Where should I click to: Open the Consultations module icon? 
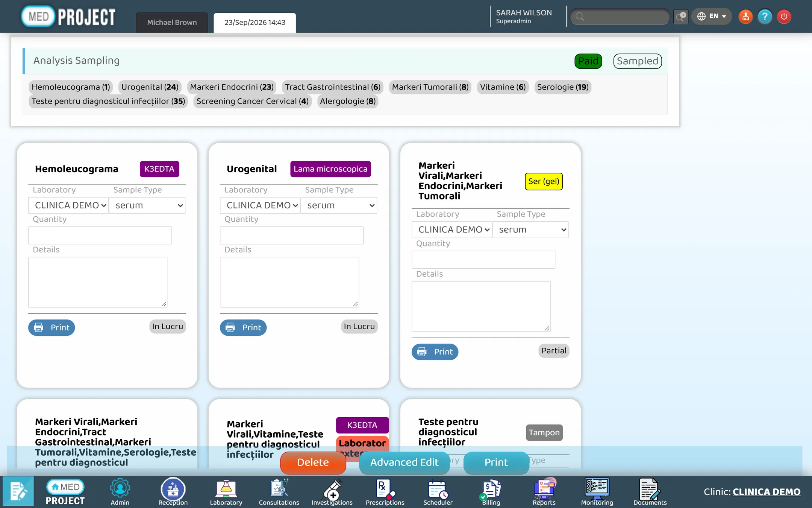point(279,492)
